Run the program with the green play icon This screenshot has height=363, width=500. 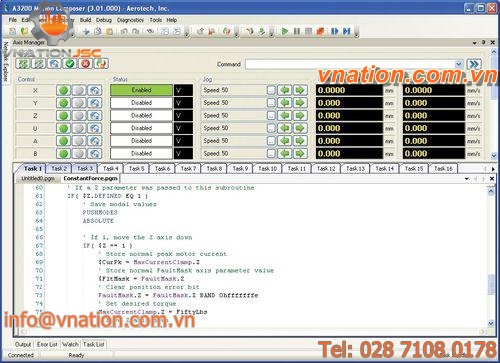pyautogui.click(x=284, y=31)
